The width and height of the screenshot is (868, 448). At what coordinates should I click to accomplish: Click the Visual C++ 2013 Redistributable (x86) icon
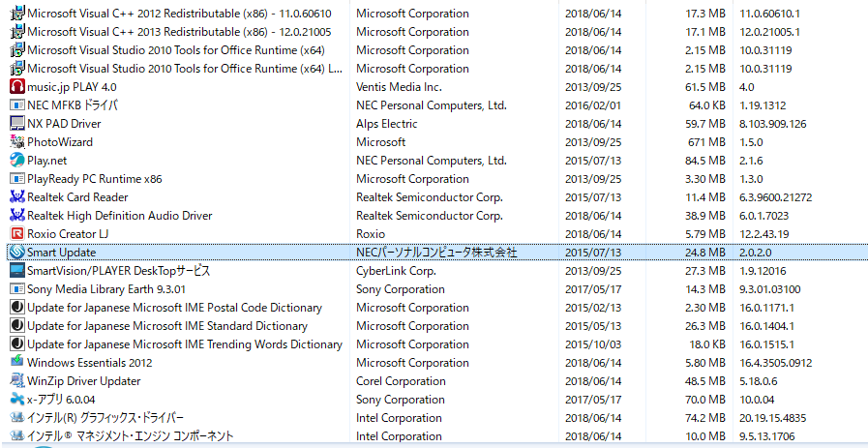(x=17, y=32)
